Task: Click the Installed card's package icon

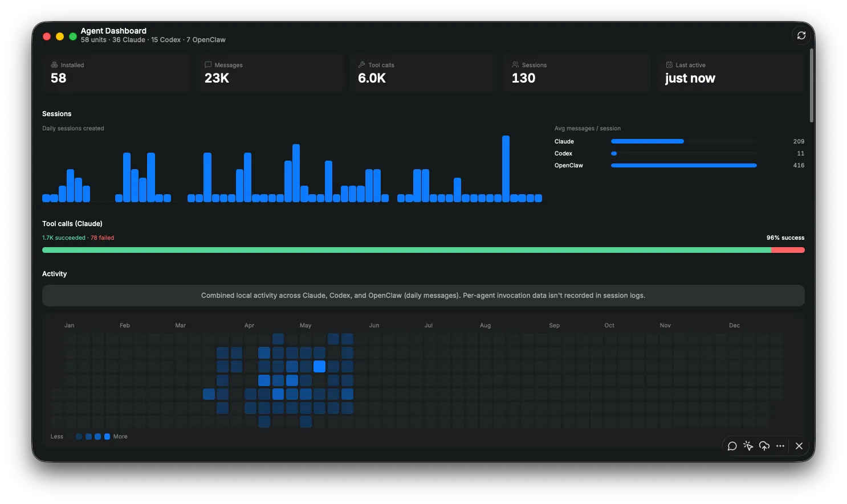Action: coord(54,65)
